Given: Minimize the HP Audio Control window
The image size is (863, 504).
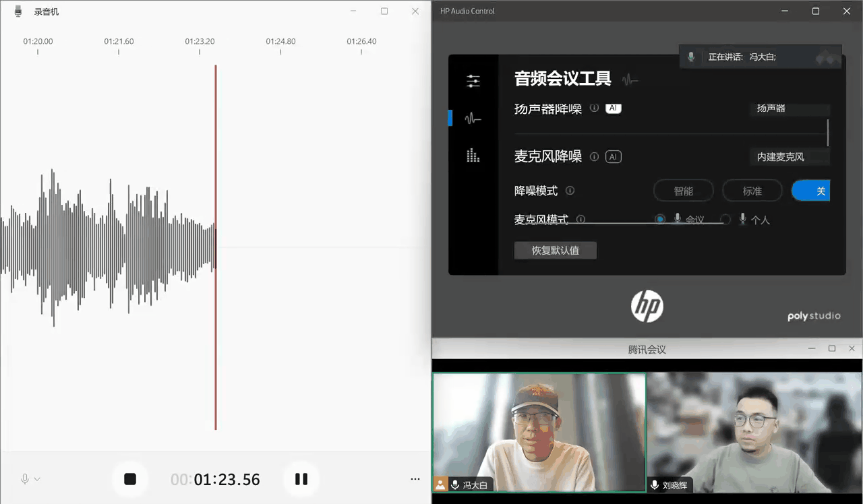Looking at the screenshot, I should pos(784,11).
